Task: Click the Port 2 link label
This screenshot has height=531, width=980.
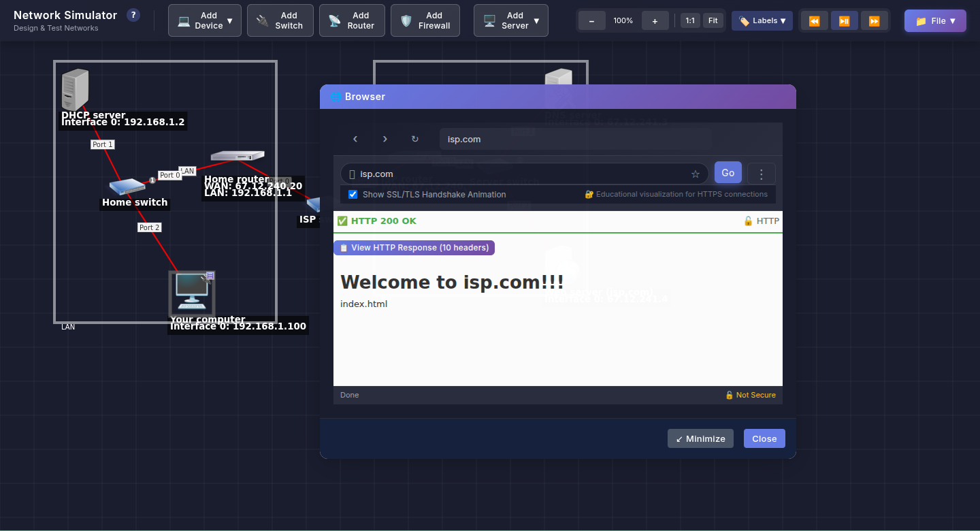Action: pos(149,227)
